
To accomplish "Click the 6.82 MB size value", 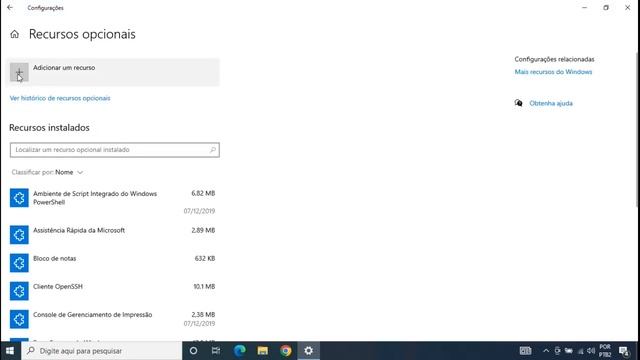I will point(203,193).
